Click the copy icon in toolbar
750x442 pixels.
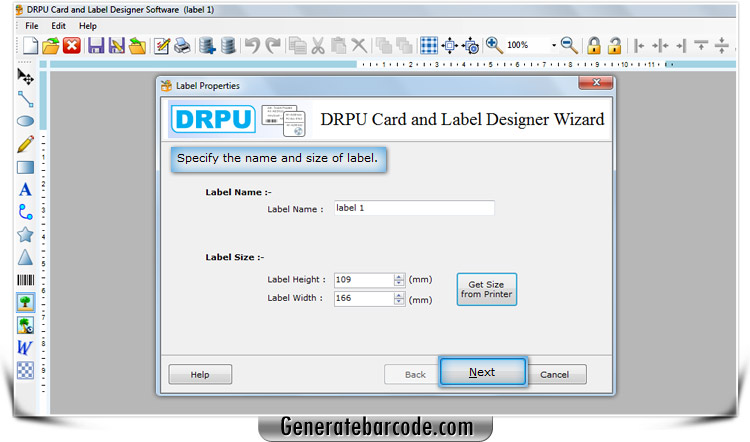coord(298,46)
